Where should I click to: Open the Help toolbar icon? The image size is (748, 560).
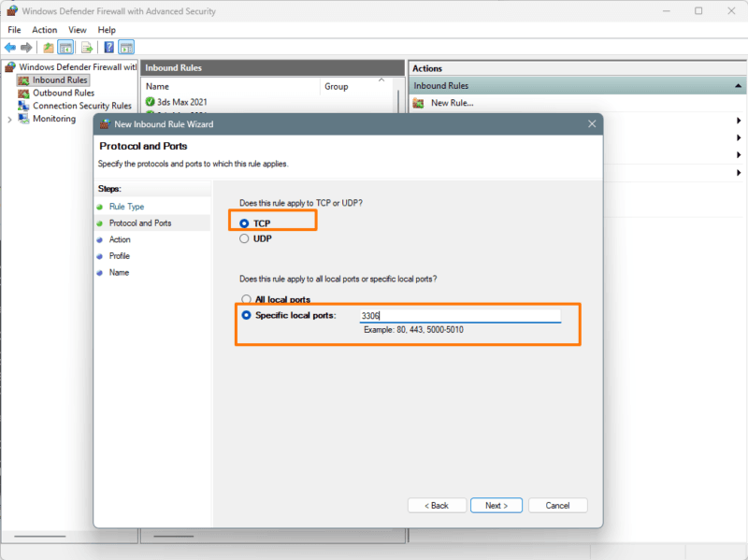pos(109,48)
